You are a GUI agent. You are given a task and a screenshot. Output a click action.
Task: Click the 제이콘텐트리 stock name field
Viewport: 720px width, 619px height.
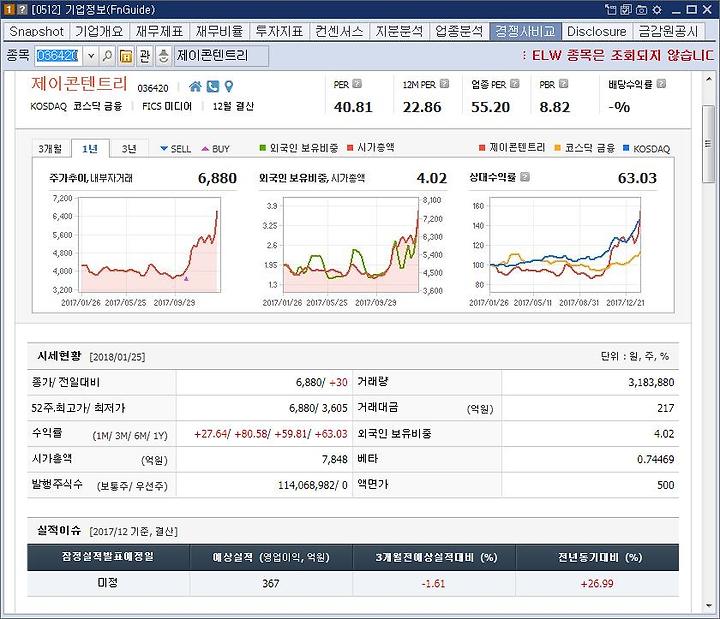coord(221,56)
